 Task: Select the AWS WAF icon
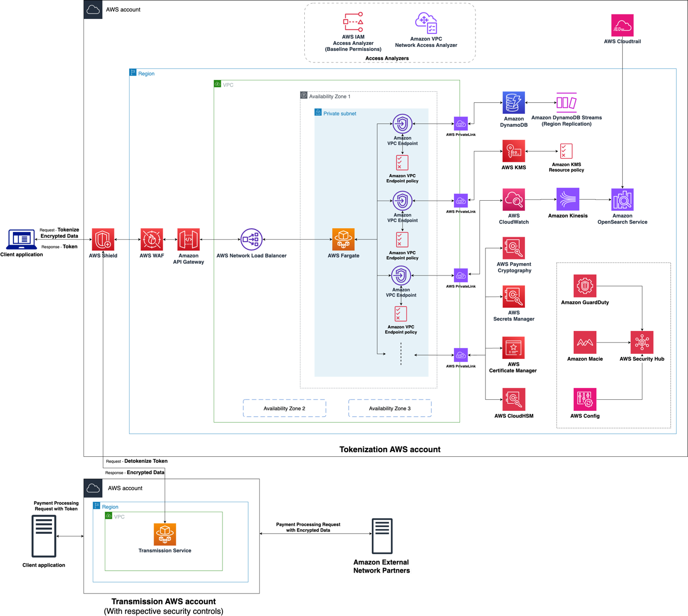(152, 240)
